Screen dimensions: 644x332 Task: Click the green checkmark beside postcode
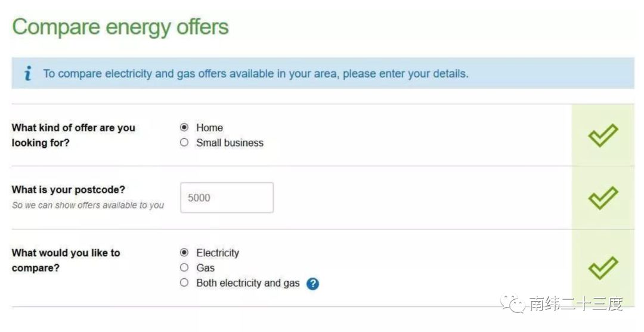pyautogui.click(x=603, y=198)
